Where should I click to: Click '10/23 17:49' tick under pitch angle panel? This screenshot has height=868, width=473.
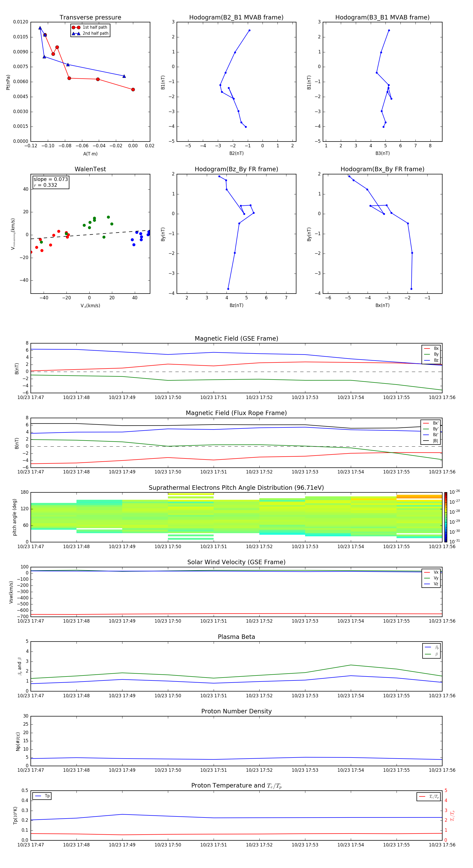[x=122, y=547]
